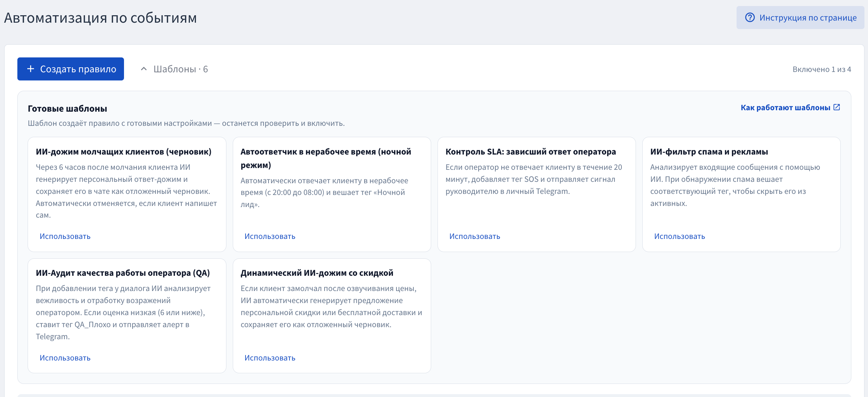Use the ИИ-фильтр спама и рекламы template
868x397 pixels.
(x=680, y=236)
